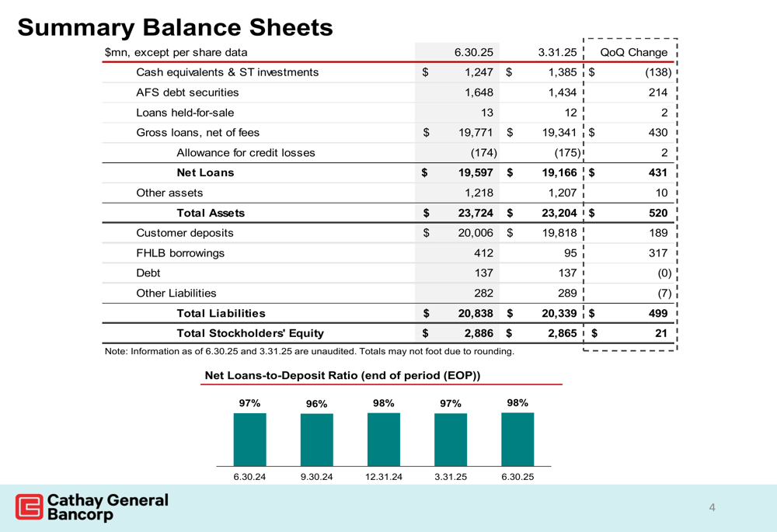This screenshot has height=532, width=777.
Task: Click the Customer deposits row label
Action: [185, 233]
